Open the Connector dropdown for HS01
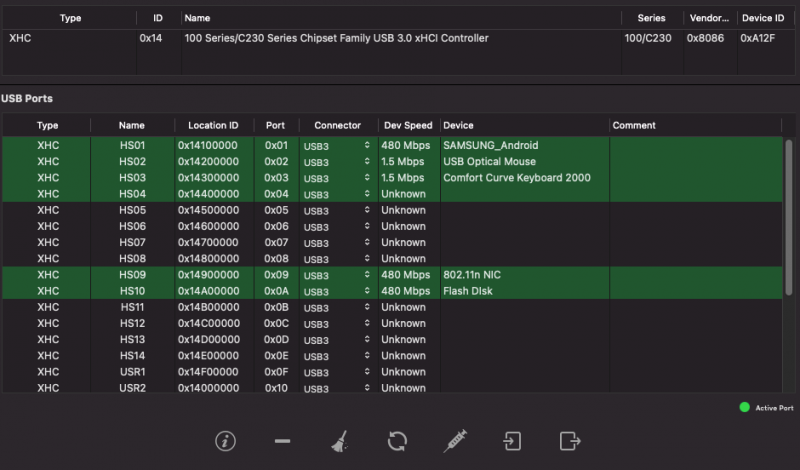The image size is (800, 470). coord(337,146)
